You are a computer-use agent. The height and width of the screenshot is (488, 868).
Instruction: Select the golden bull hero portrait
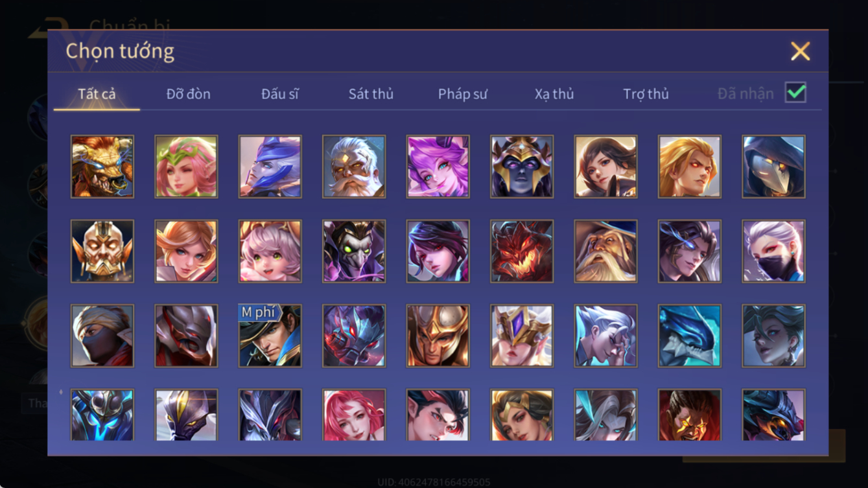click(102, 167)
